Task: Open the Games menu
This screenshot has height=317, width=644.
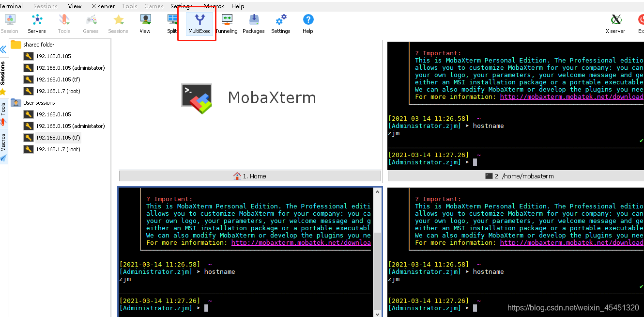Action: (x=154, y=6)
